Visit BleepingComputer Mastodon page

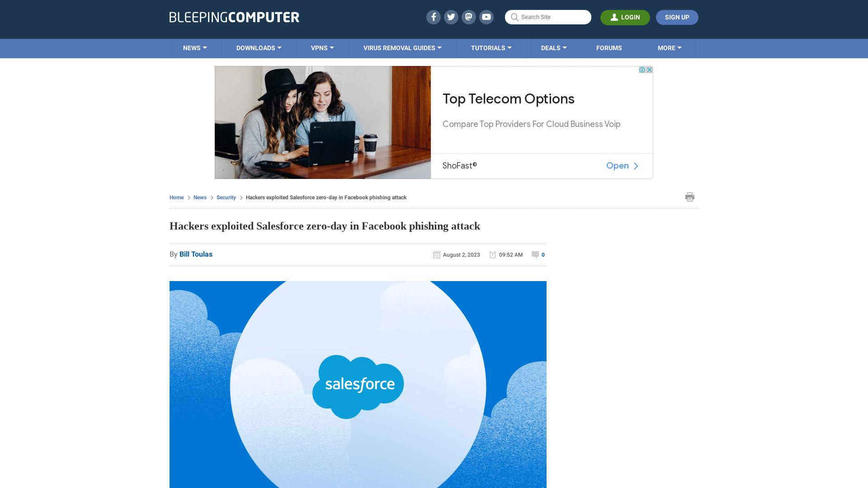[x=468, y=17]
